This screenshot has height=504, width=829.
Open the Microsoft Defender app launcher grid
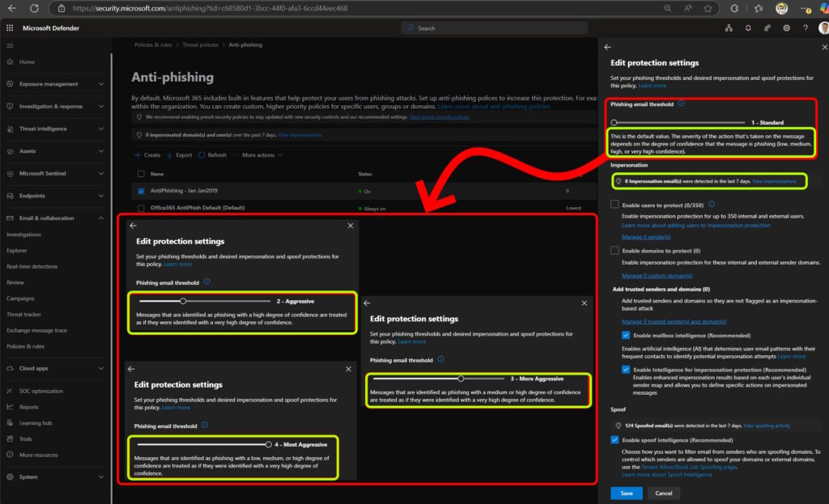click(x=10, y=28)
